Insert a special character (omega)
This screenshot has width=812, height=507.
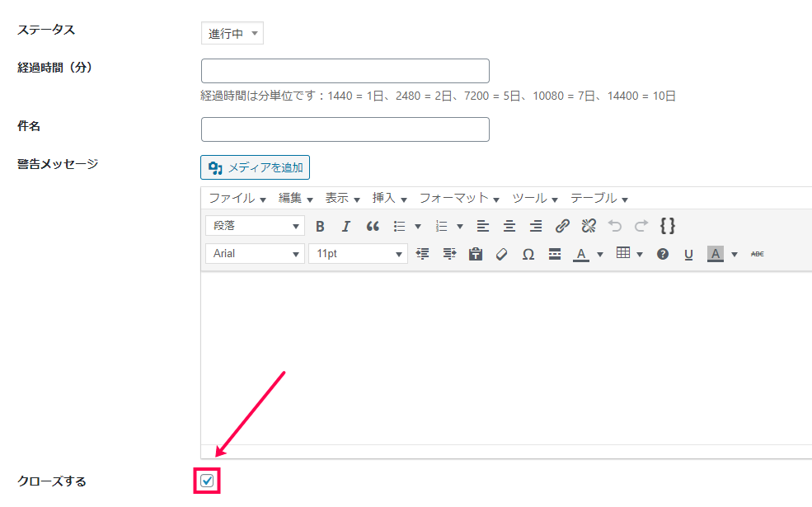click(x=528, y=254)
